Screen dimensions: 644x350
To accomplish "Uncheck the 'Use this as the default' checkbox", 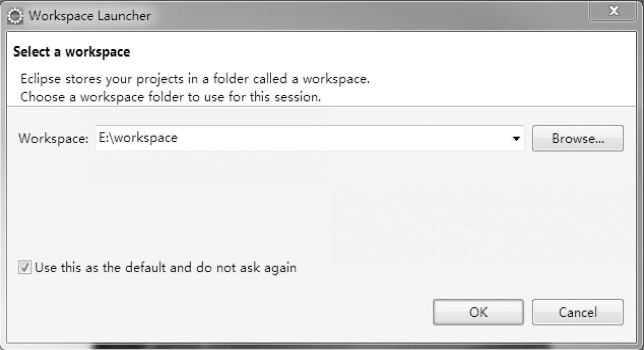I will [x=25, y=268].
